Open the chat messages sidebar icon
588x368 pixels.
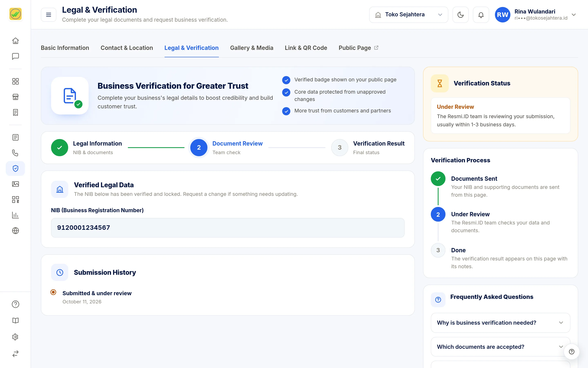pos(15,56)
